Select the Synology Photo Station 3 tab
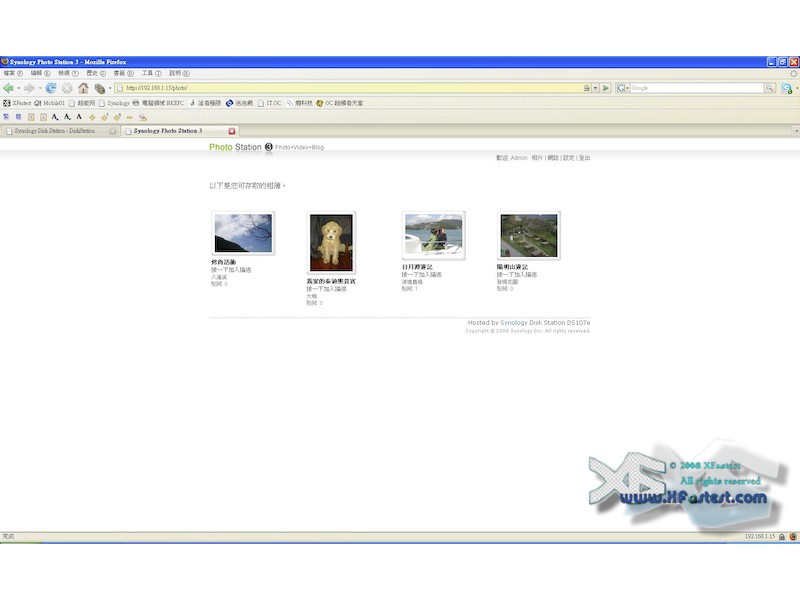The image size is (800, 600). [180, 131]
